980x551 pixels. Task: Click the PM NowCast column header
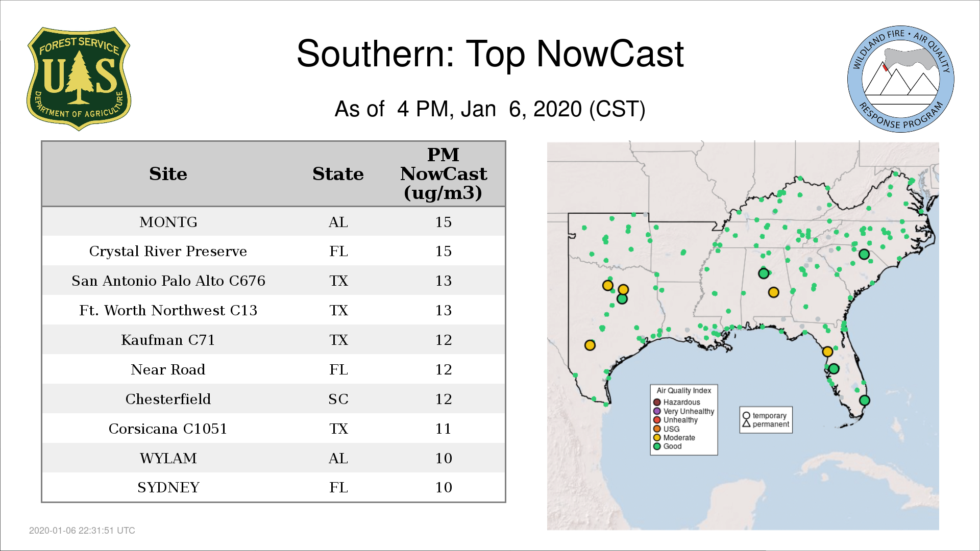point(443,174)
